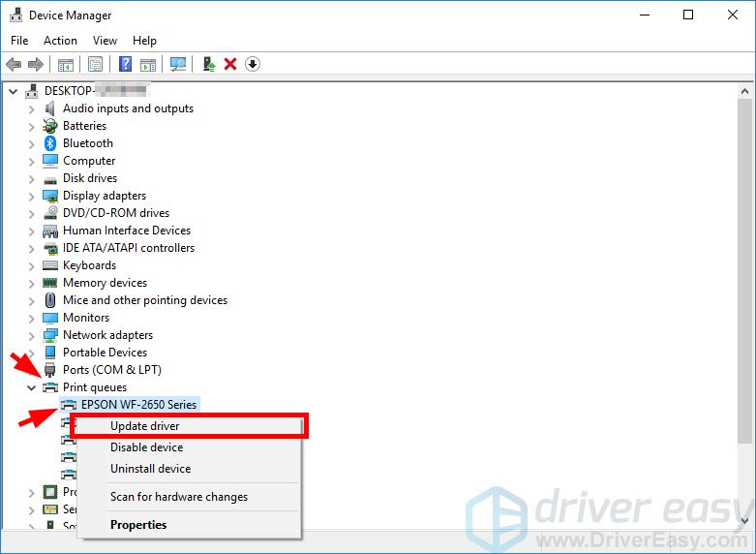Expand the Batteries category
The height and width of the screenshot is (554, 756).
(x=31, y=127)
